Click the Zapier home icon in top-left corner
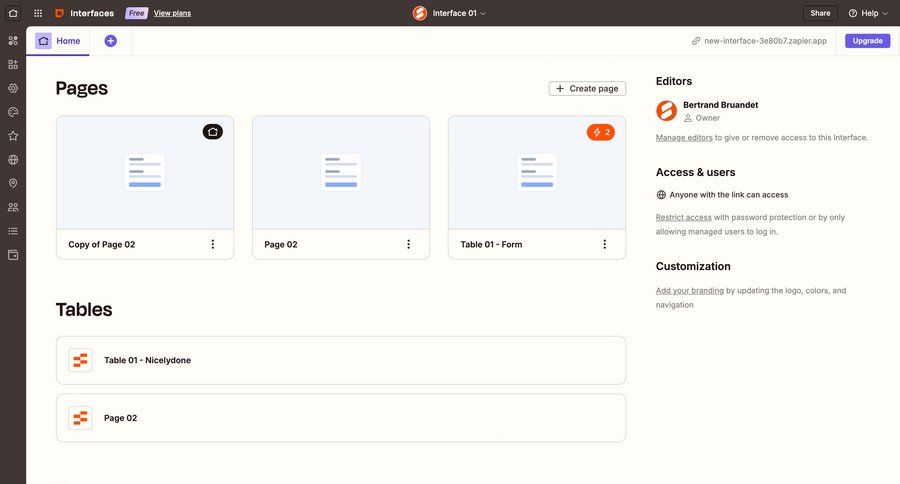The width and height of the screenshot is (900, 484). click(x=13, y=13)
